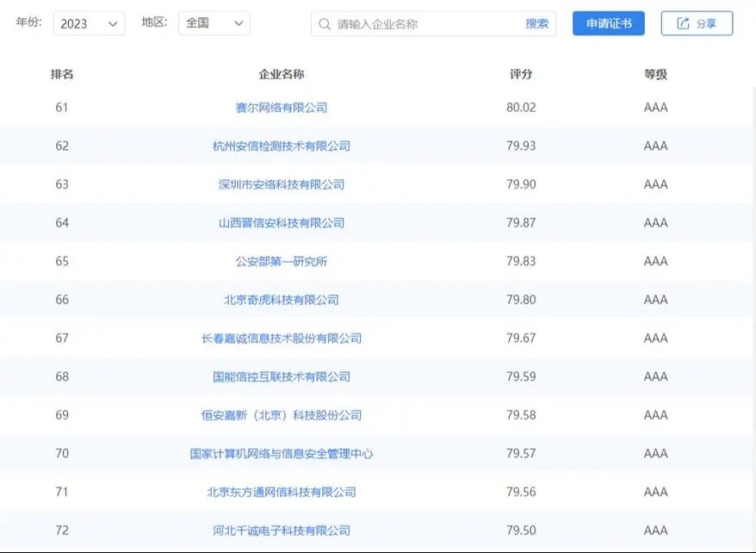Click rank number 69
Image resolution: width=756 pixels, height=553 pixels.
tap(62, 415)
